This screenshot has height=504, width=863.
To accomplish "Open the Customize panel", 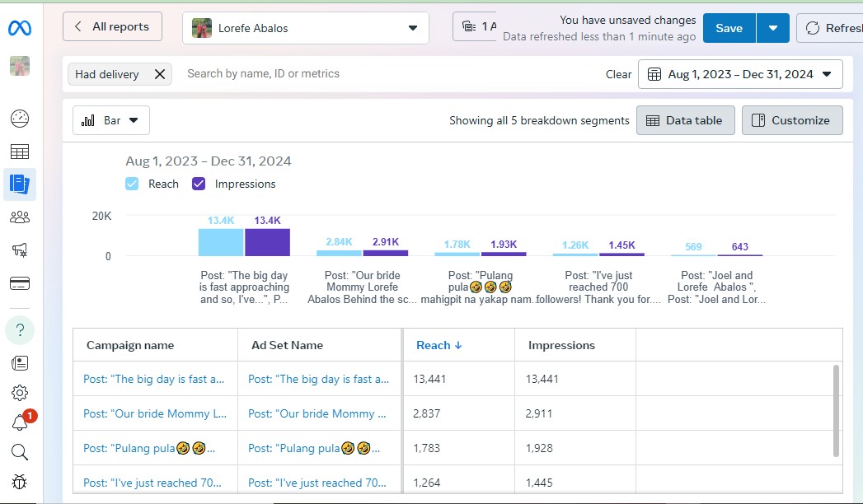I will click(x=792, y=120).
